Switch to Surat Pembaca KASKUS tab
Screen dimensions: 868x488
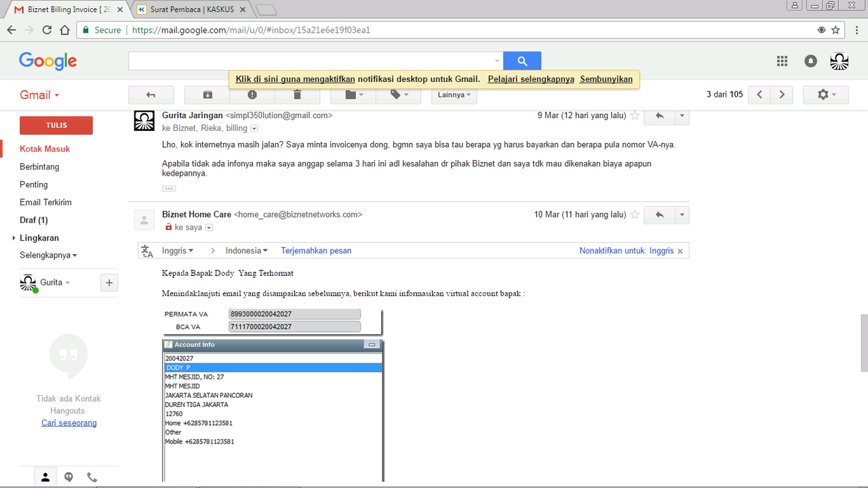pyautogui.click(x=192, y=10)
